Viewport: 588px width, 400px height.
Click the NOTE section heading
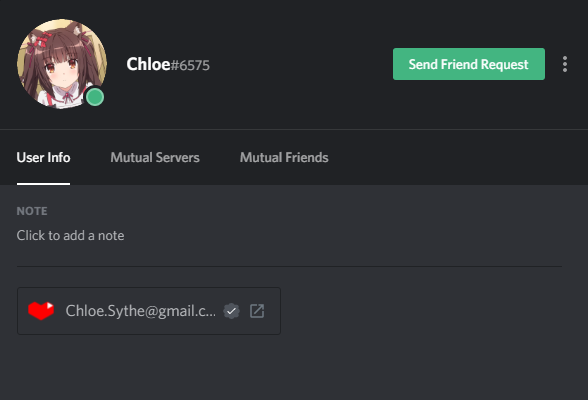click(x=32, y=211)
